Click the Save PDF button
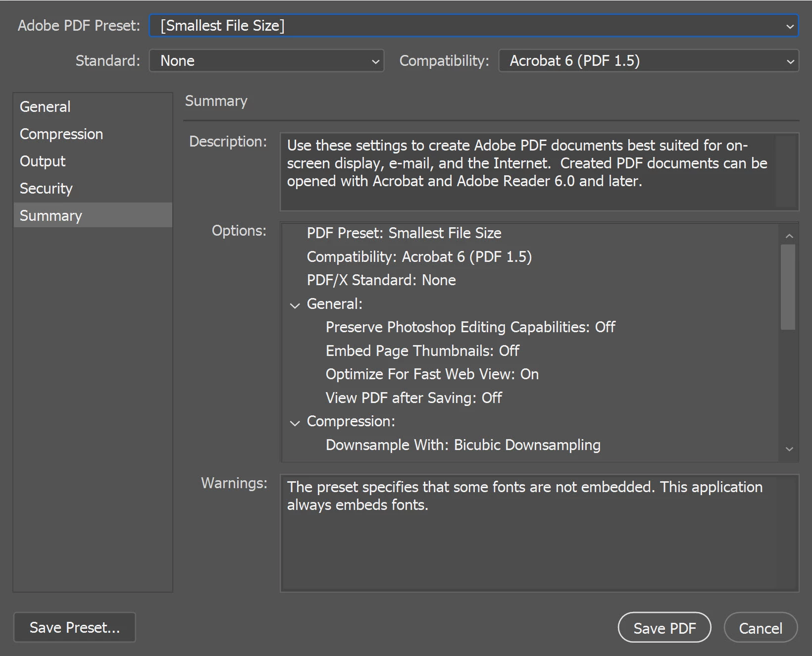 pyautogui.click(x=664, y=628)
